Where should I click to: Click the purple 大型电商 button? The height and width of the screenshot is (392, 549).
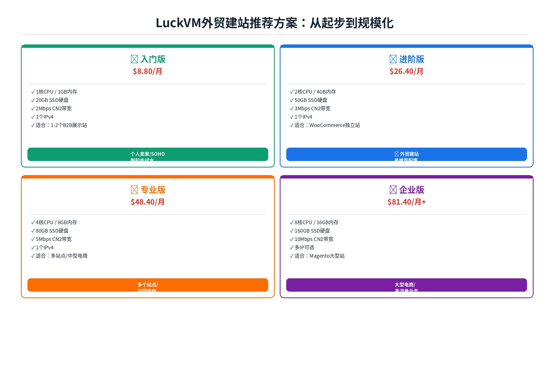click(x=407, y=285)
